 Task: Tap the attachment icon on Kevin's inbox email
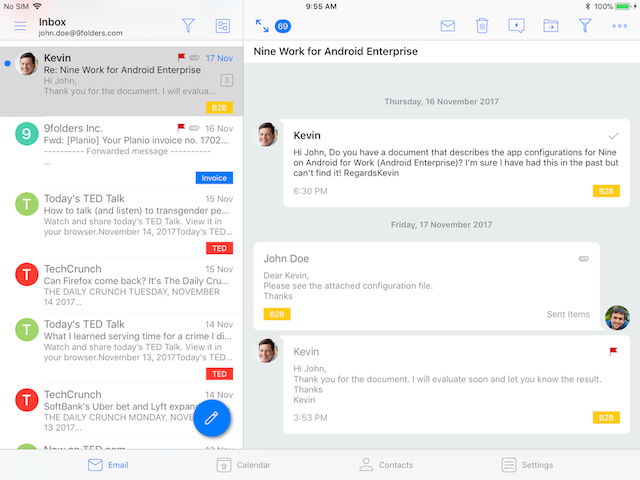(x=194, y=58)
